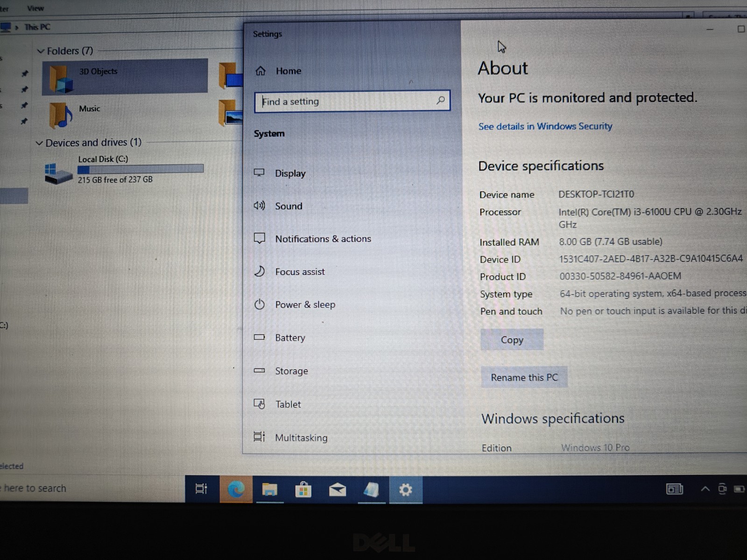The width and height of the screenshot is (747, 560).
Task: Open Power & sleep settings
Action: [x=305, y=305]
